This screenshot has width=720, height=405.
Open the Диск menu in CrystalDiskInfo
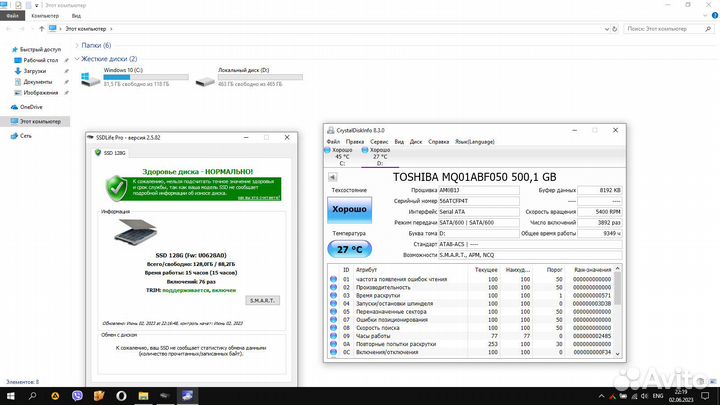point(416,142)
